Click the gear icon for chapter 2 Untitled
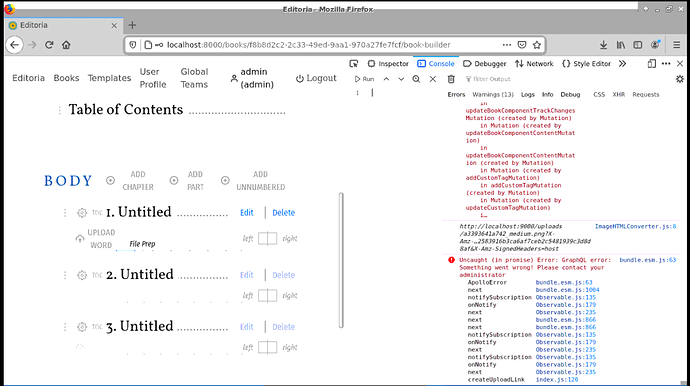The width and height of the screenshot is (690, 386). pyautogui.click(x=82, y=275)
